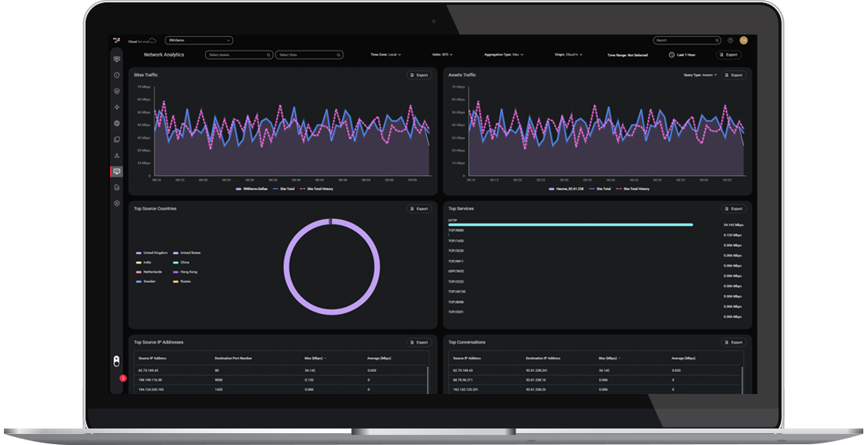Expand the Query Type dropdown in Assets Traffic
868x445 pixels.
(x=698, y=75)
